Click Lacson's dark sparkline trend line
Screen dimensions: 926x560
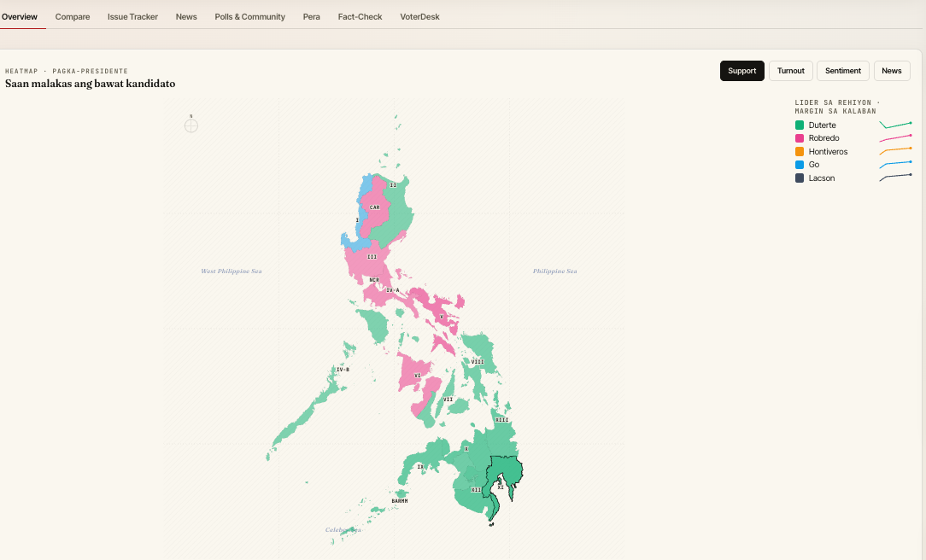[895, 178]
